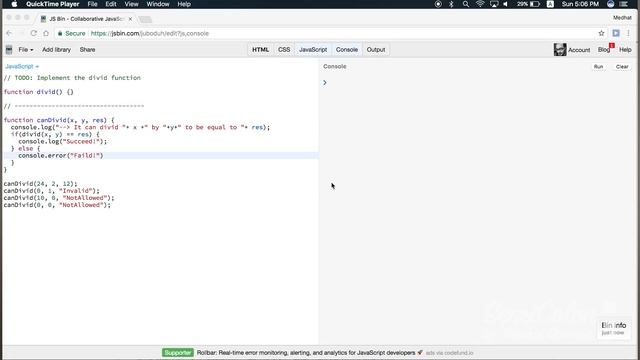Open the Wi-Fi status menu
The width and height of the screenshot is (640, 360).
click(480, 4)
